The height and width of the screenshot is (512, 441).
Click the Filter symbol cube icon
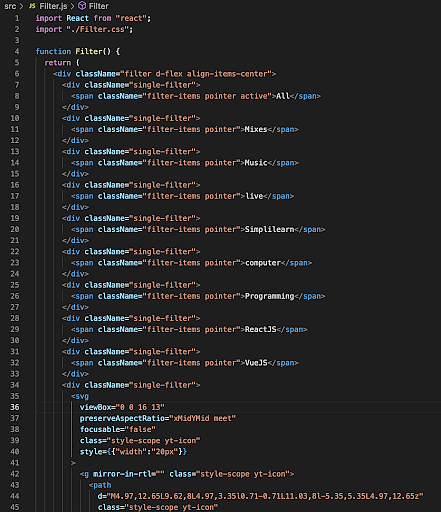(x=82, y=6)
